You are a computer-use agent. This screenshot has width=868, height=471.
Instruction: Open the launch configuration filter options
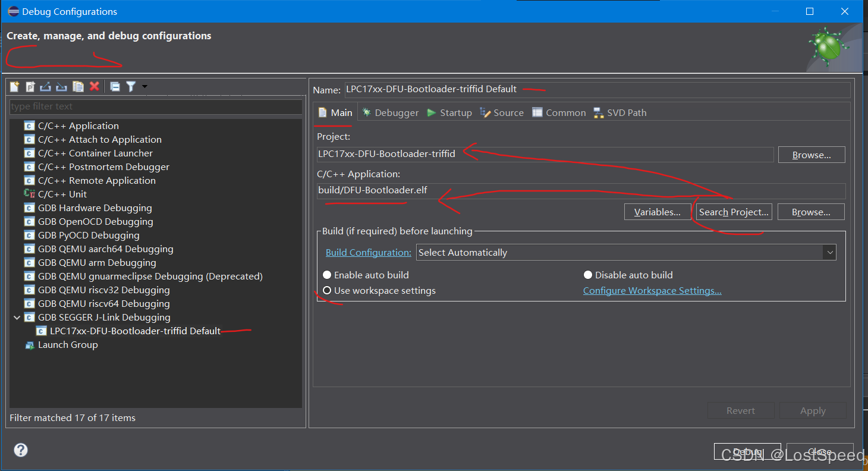click(131, 87)
